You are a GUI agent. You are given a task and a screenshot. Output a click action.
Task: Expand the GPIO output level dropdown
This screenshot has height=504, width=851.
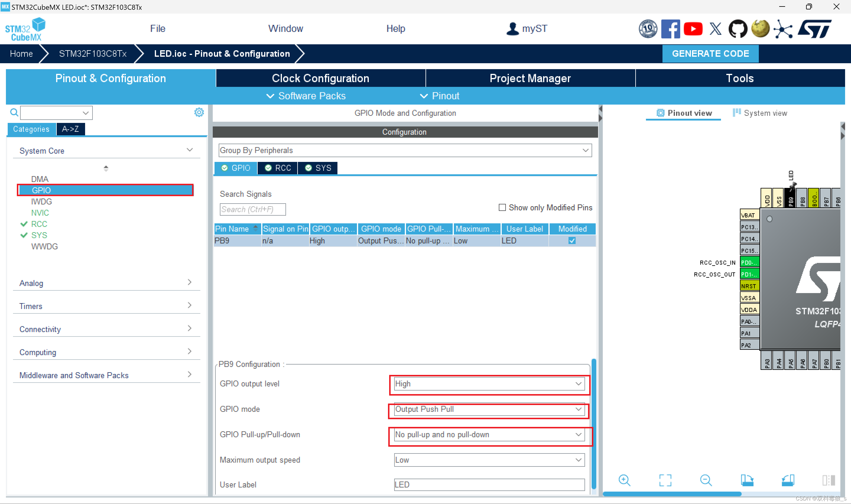(577, 383)
